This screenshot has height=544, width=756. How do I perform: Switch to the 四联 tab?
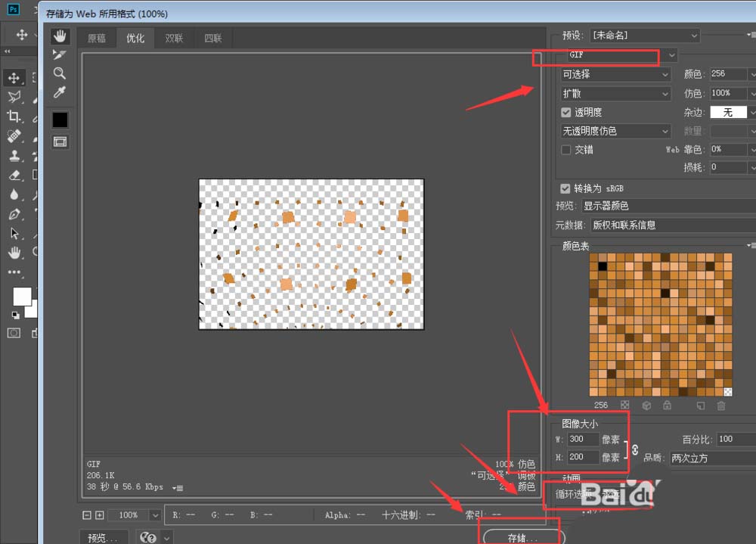213,38
